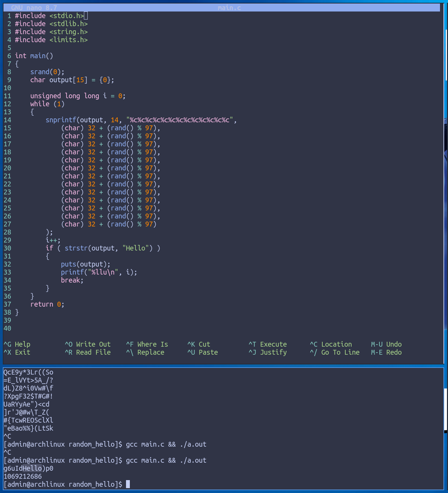Click the printf("%llu\n", i); statement

[x=99, y=272]
